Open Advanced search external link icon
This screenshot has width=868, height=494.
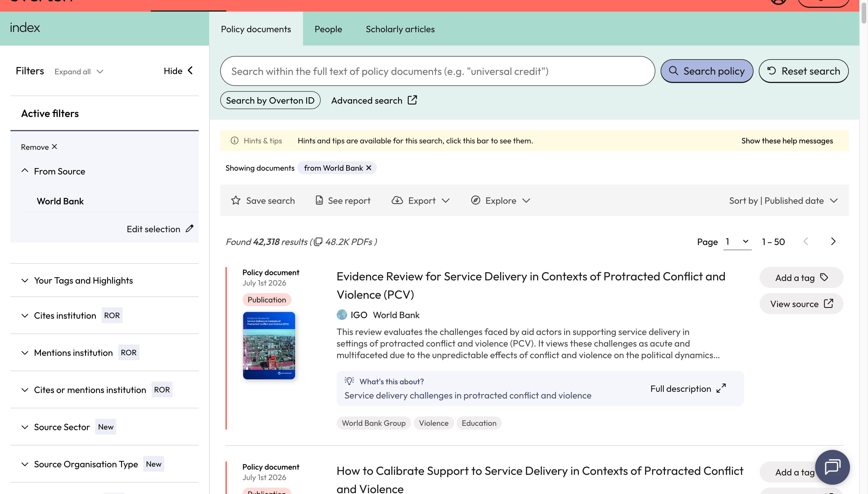point(412,100)
